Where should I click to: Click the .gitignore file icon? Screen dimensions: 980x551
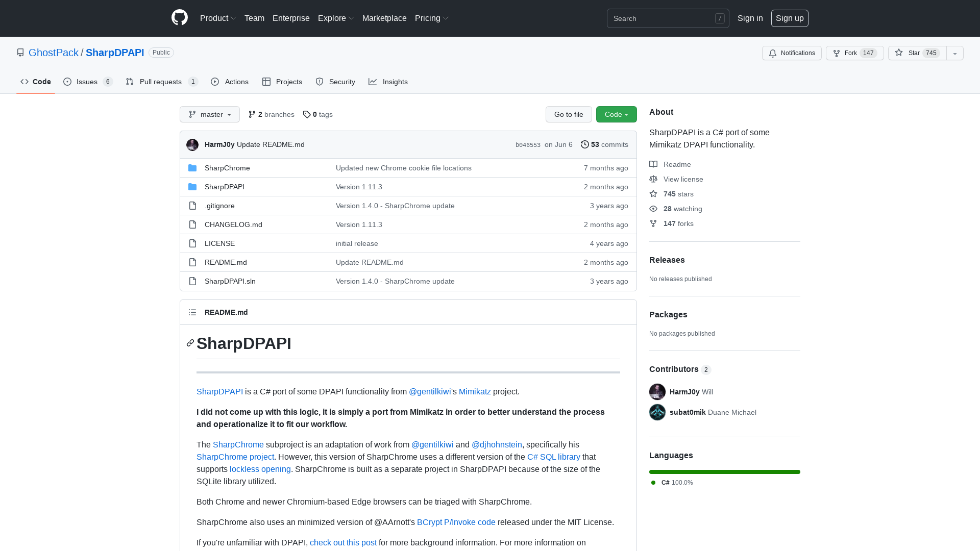pos(192,206)
